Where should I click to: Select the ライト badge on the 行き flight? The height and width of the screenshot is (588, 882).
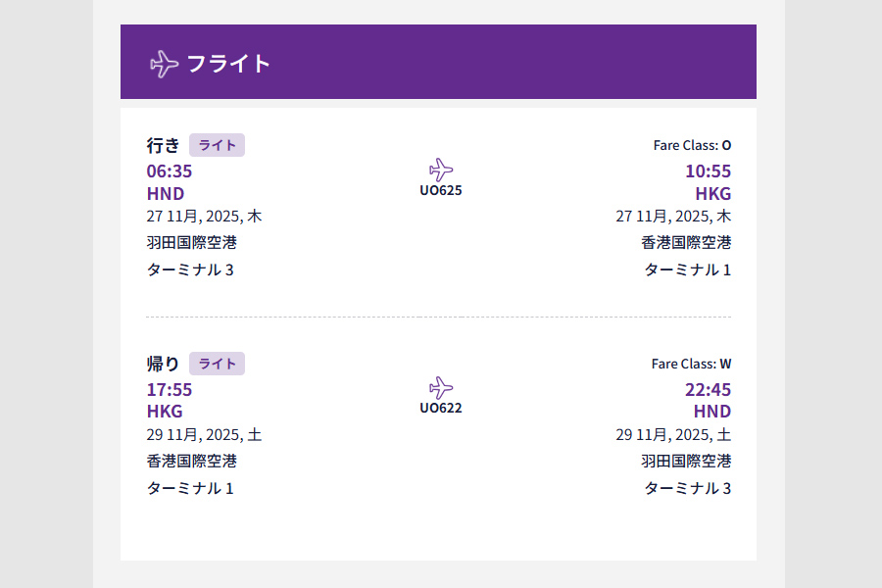tap(217, 144)
